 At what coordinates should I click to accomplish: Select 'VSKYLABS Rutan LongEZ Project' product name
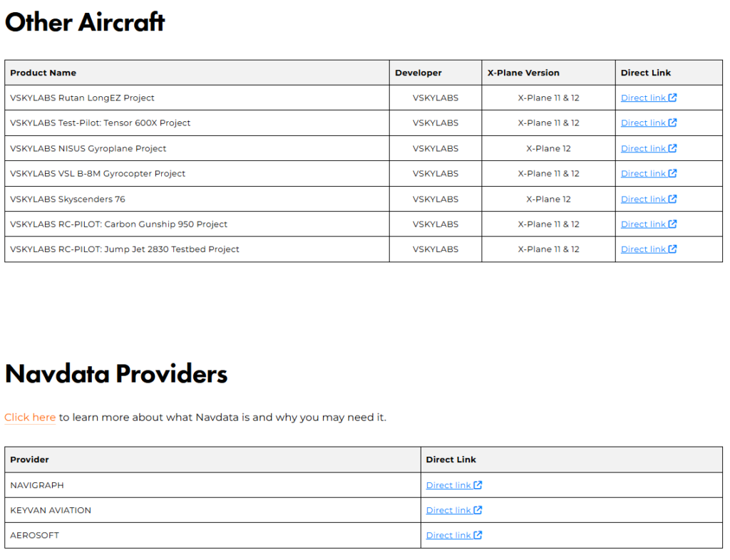(82, 98)
